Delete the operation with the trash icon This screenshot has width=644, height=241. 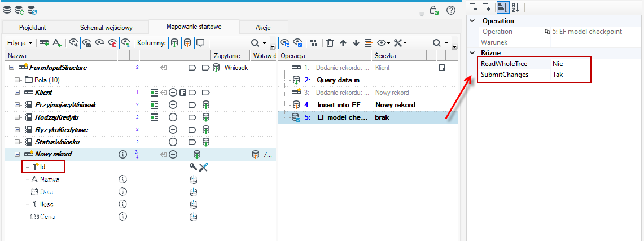[330, 43]
